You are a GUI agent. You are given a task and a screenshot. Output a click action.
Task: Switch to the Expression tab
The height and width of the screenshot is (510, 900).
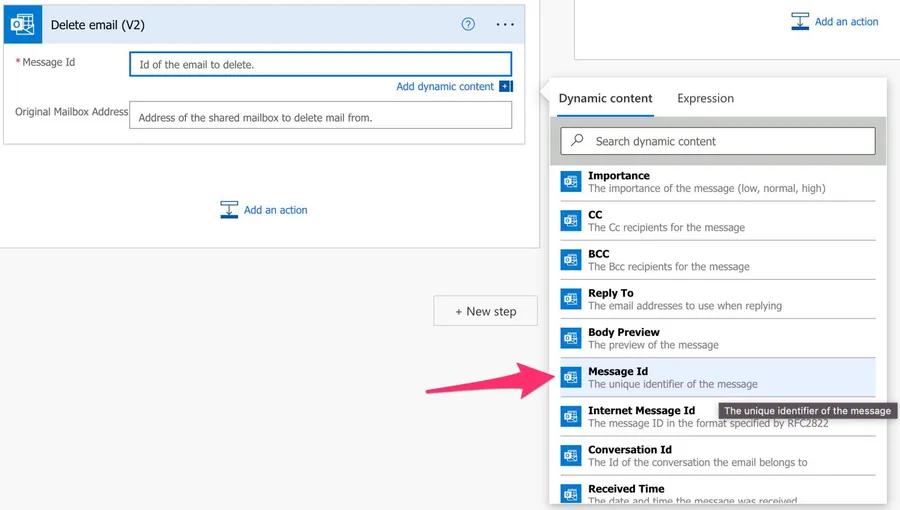[x=705, y=98]
